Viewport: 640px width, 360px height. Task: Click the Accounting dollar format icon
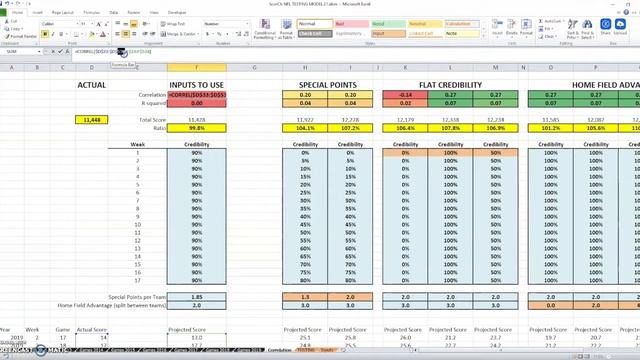pos(208,34)
